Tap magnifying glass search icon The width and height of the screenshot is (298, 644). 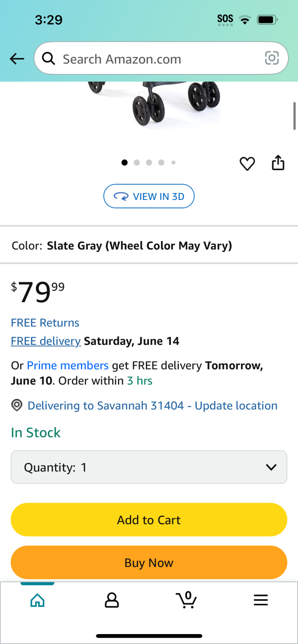tap(48, 59)
